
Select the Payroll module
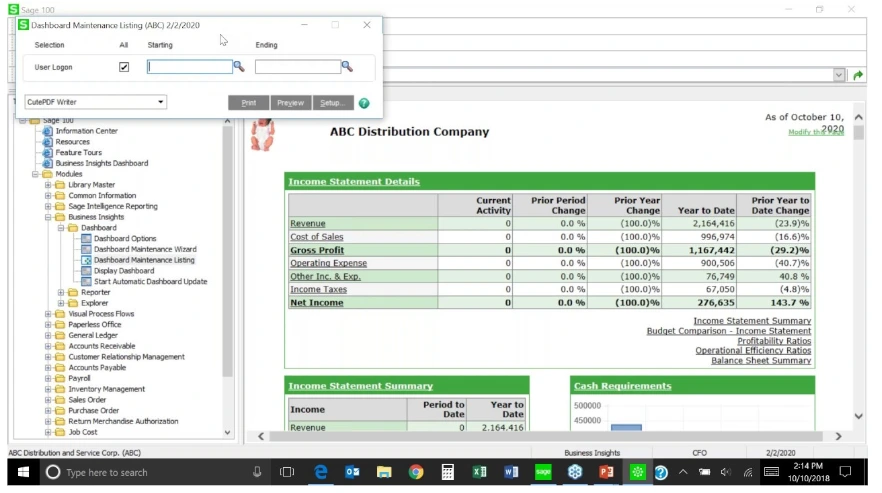(79, 378)
